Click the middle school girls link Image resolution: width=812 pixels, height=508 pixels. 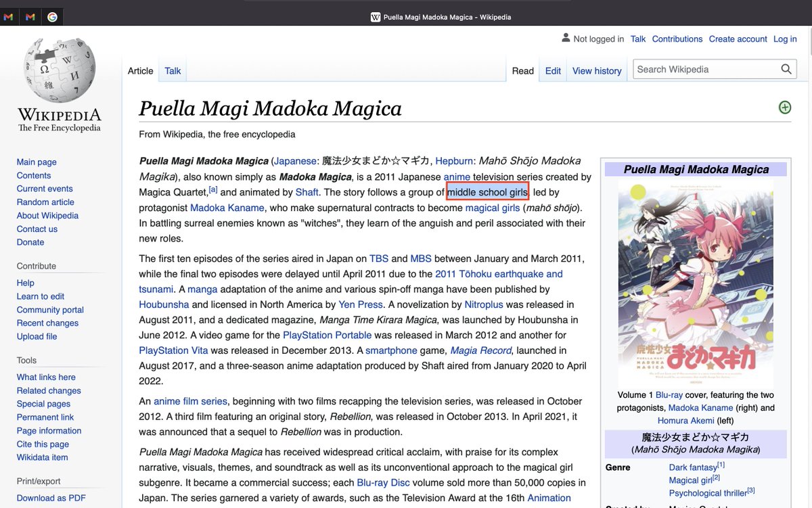[x=487, y=192]
